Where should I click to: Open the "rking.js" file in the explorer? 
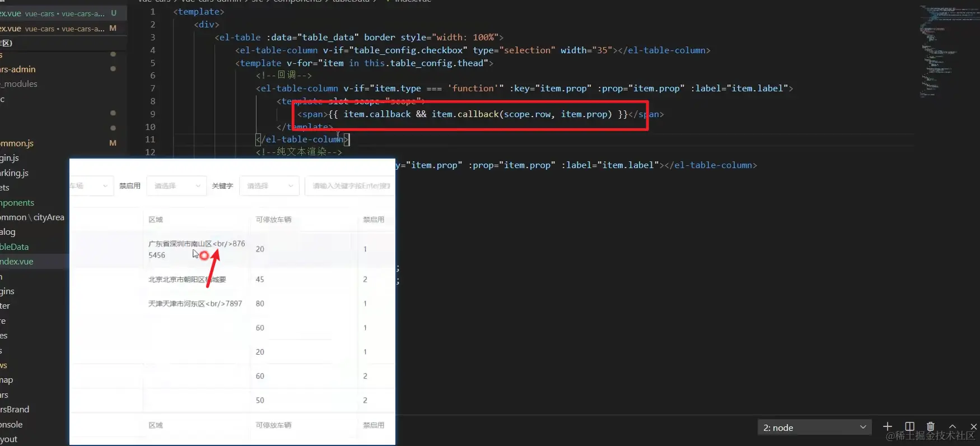15,173
